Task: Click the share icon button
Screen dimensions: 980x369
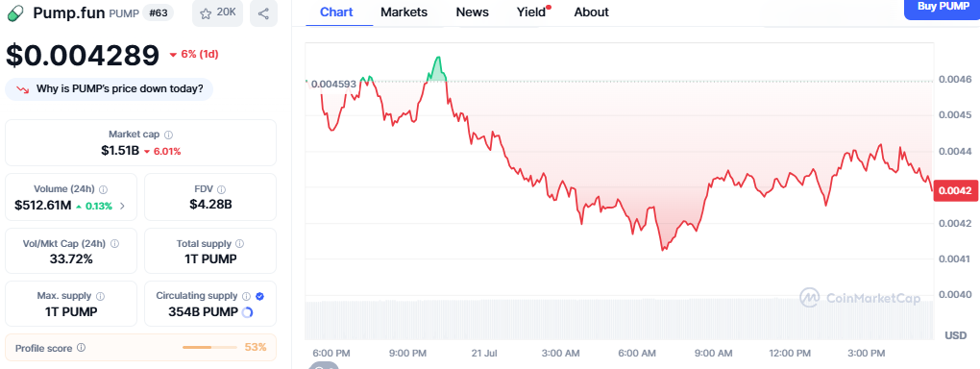Action: click(263, 13)
